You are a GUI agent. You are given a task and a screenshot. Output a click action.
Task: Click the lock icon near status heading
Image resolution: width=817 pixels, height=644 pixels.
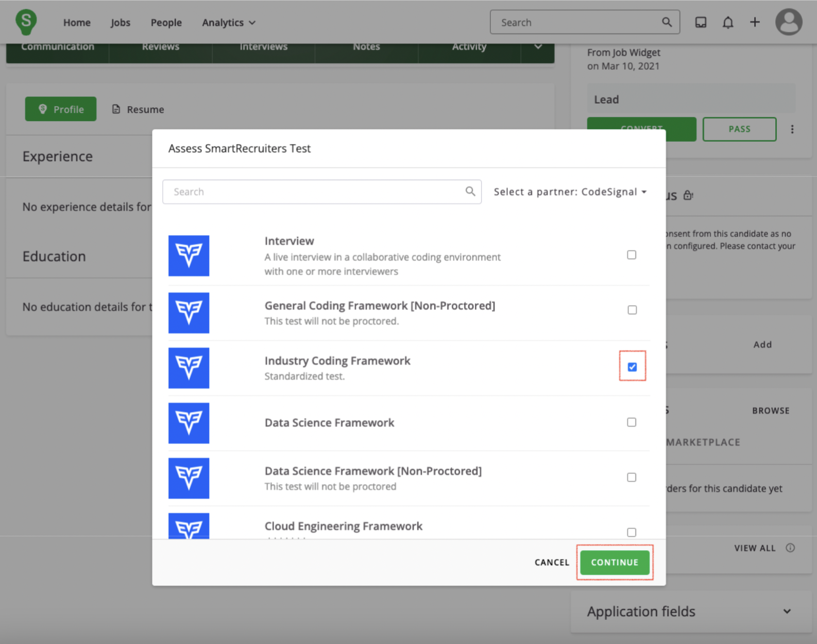(688, 195)
